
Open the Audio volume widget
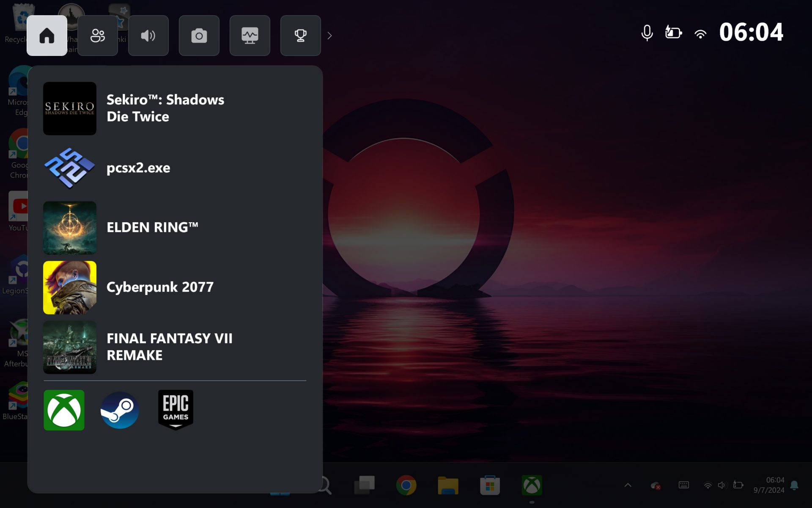pos(148,36)
